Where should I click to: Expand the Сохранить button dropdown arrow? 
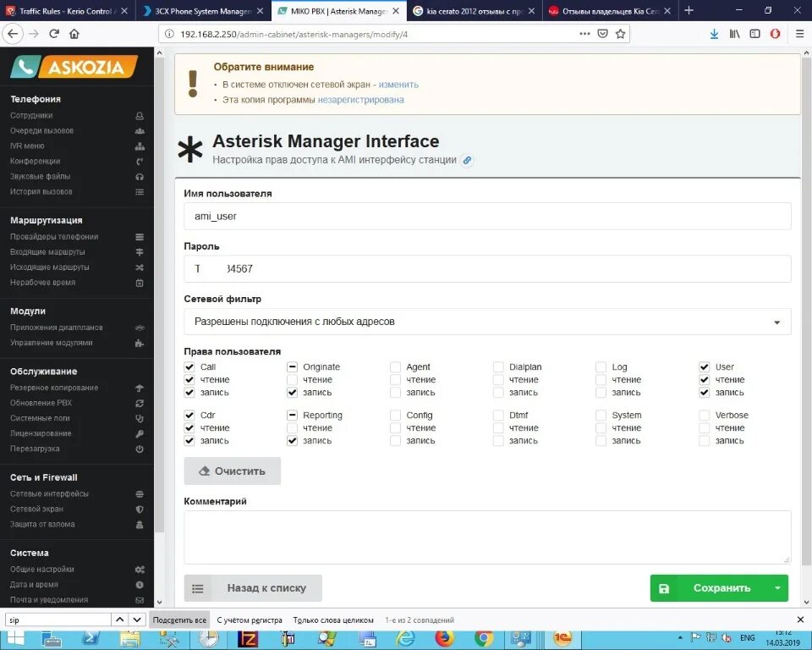tap(777, 588)
